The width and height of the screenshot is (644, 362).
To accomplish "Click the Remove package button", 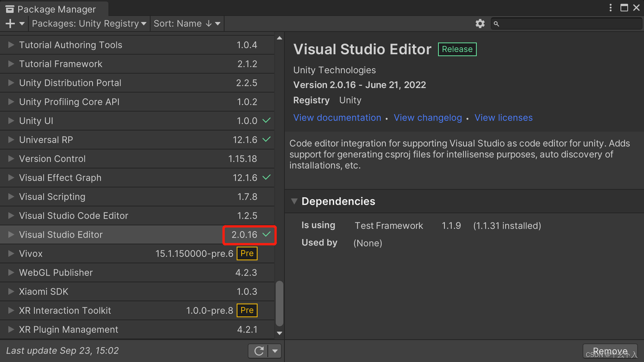I will pos(610,351).
